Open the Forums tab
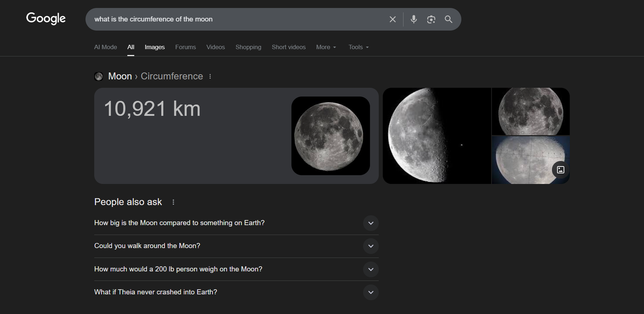The width and height of the screenshot is (644, 314). click(x=186, y=47)
